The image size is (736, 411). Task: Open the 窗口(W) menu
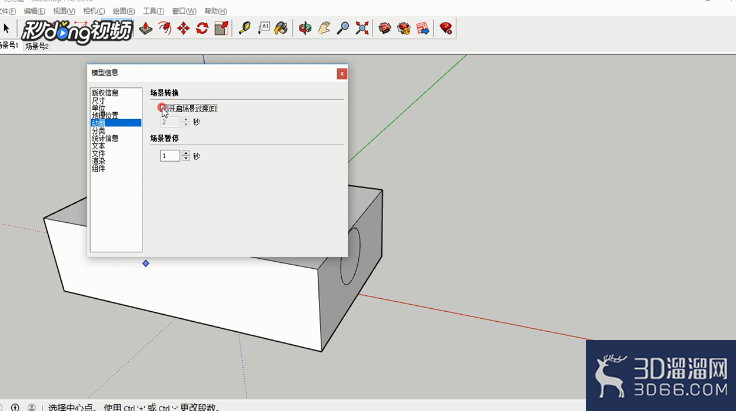tap(184, 11)
